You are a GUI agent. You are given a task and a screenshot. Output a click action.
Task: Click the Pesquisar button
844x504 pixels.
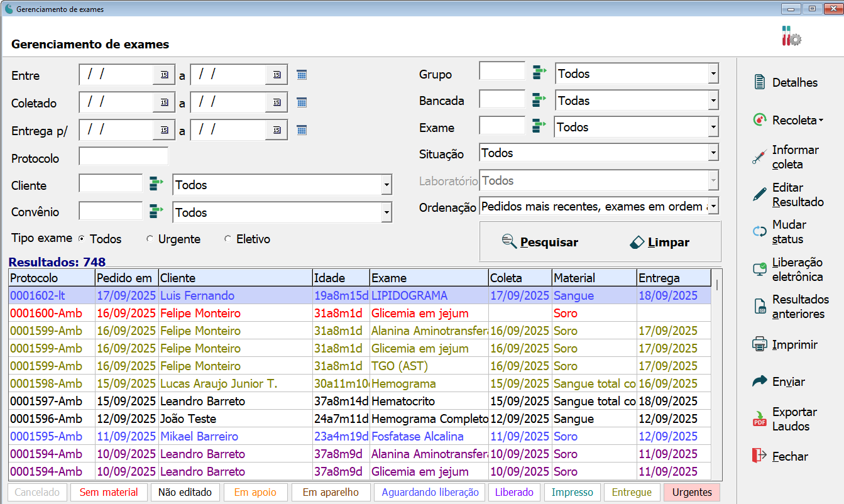coord(540,242)
